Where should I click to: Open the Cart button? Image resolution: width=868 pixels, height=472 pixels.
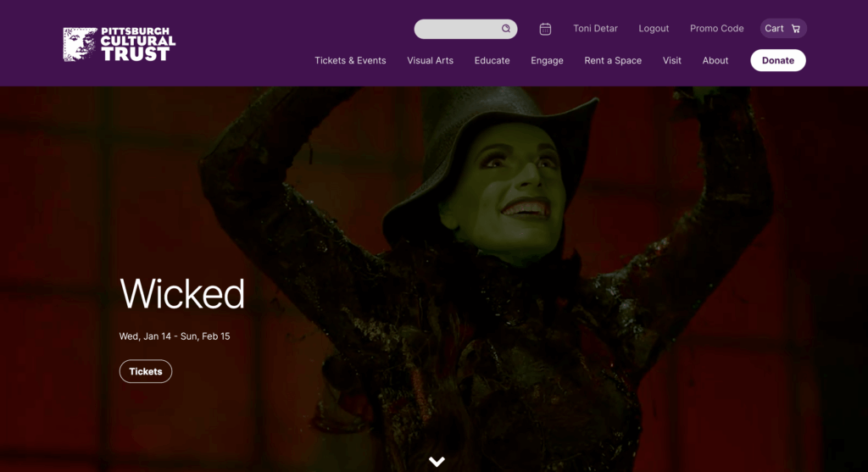(x=783, y=29)
